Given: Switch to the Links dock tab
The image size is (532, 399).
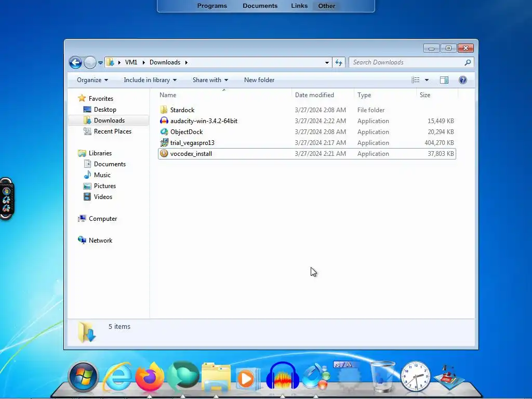Looking at the screenshot, I should pos(299,6).
